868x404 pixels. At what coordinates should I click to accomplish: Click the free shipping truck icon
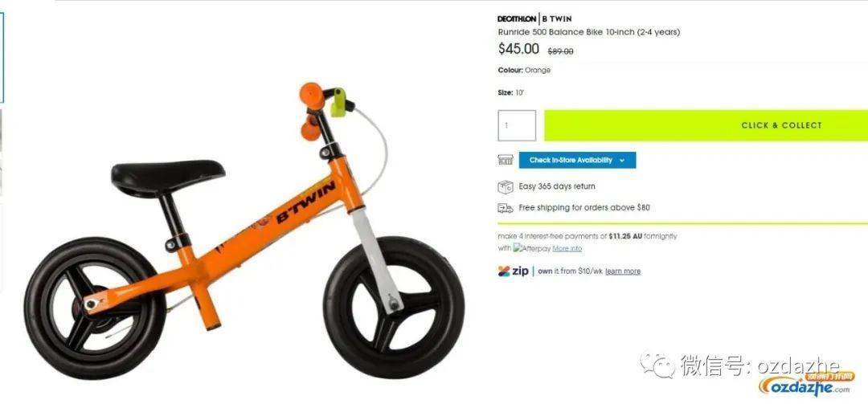point(505,208)
